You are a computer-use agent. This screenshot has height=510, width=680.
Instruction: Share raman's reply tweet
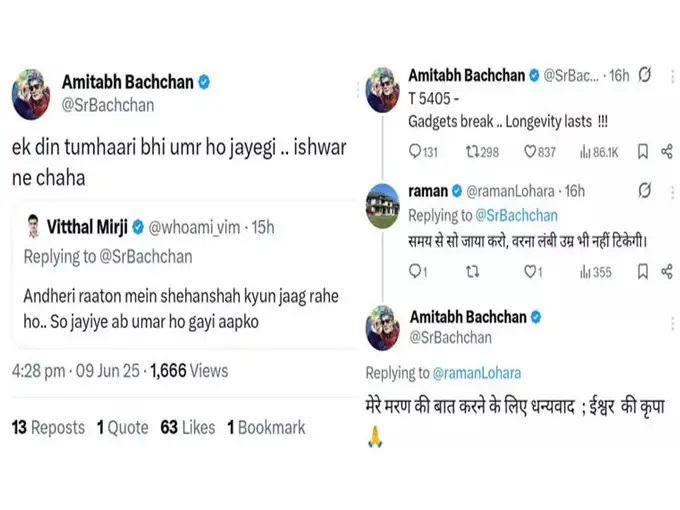667,271
